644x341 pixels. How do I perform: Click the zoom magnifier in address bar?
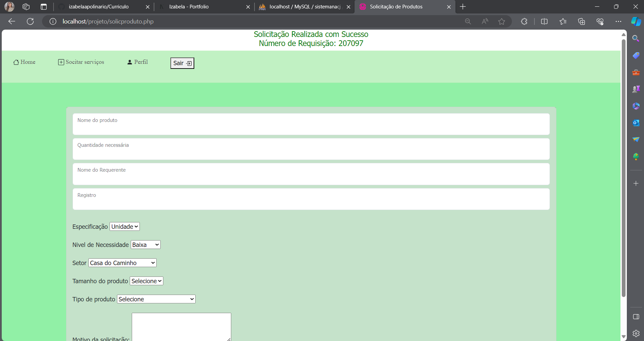tap(468, 22)
